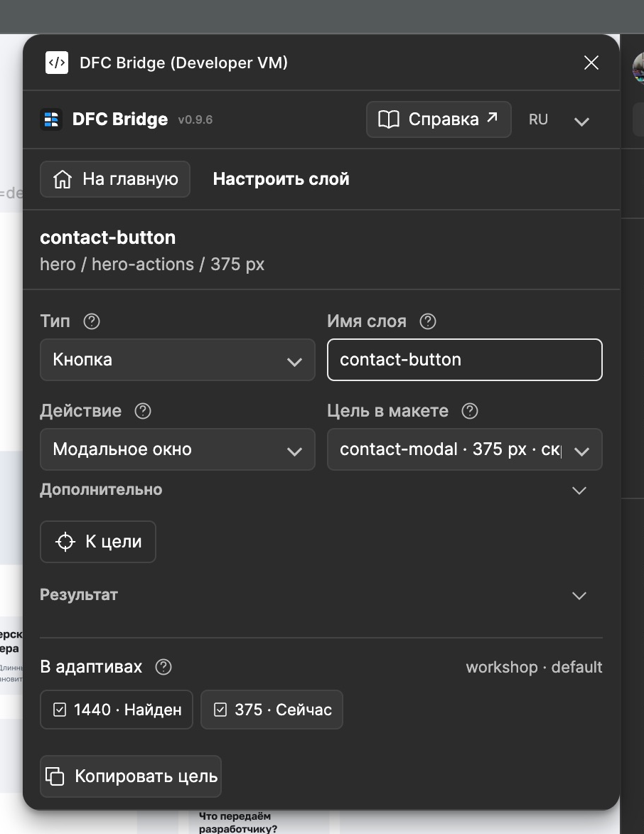644x834 pixels.
Task: Click the Копировать цель button
Action: click(x=131, y=776)
